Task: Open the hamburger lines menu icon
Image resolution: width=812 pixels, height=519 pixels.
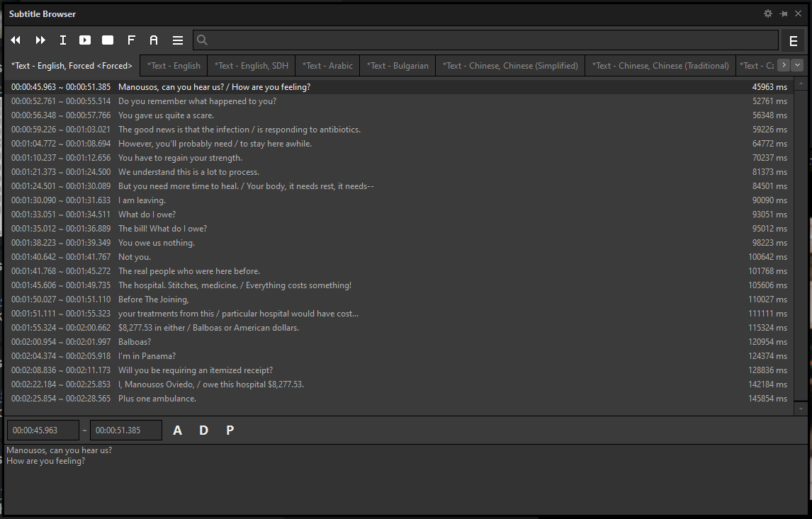Action: click(178, 40)
